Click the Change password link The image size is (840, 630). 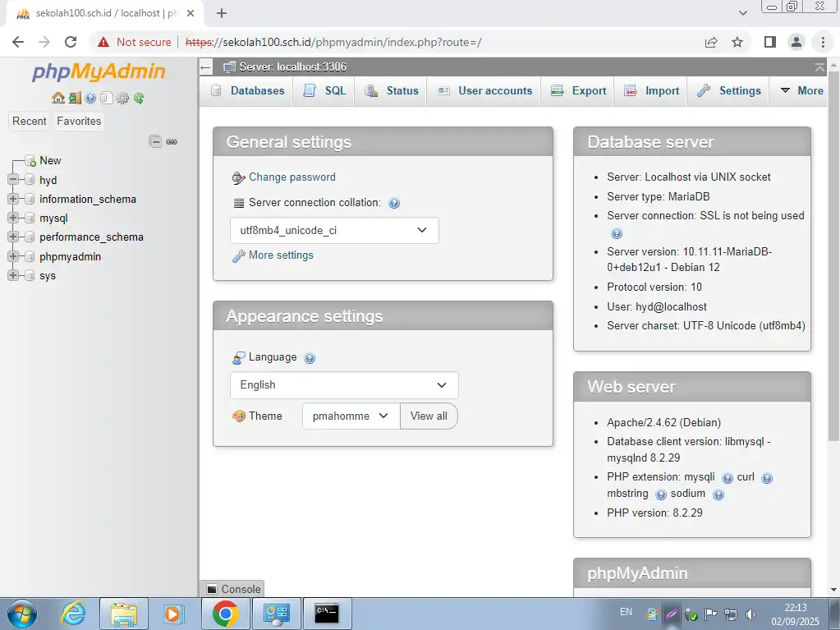pos(292,177)
